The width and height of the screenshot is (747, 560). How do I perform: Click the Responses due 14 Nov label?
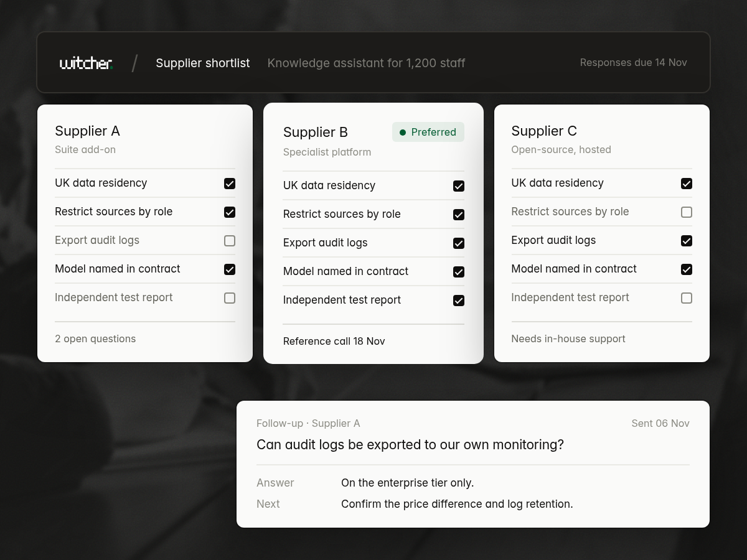tap(634, 62)
